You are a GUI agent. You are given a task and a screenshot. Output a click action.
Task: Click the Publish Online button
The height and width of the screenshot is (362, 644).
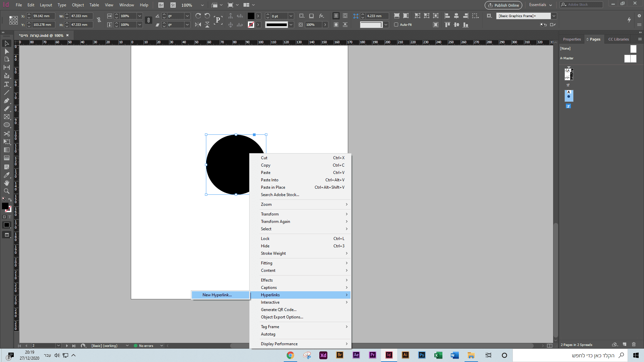503,5
